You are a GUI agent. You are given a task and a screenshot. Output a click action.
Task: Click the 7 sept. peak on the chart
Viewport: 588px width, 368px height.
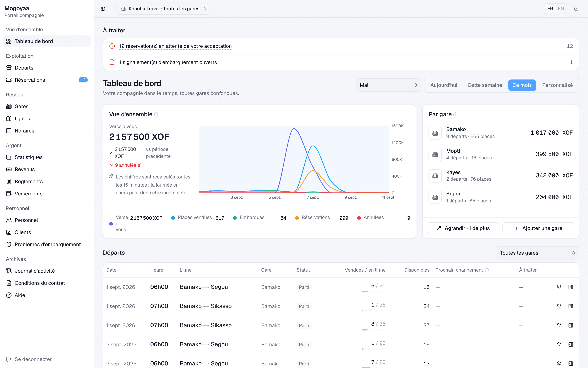click(313, 146)
